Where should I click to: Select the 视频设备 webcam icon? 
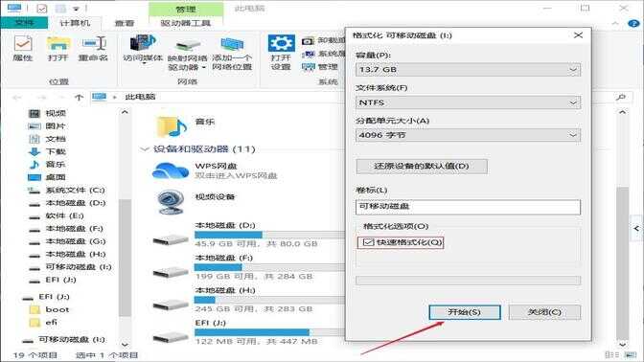pyautogui.click(x=171, y=202)
